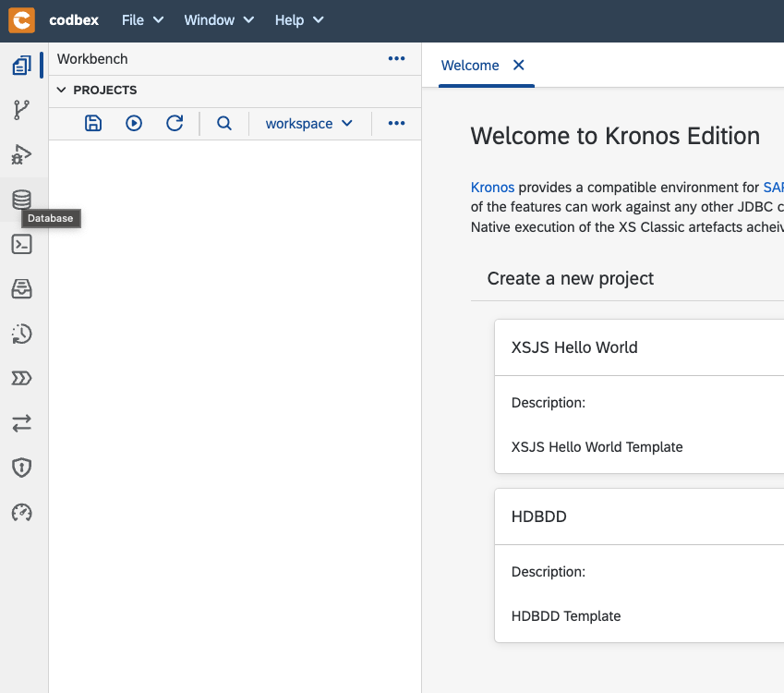Open the transfer arrows icon in sidebar
The image size is (784, 693).
click(21, 423)
